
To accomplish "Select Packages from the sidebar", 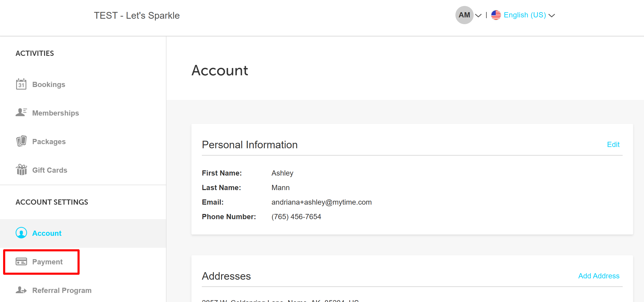I will (x=49, y=142).
